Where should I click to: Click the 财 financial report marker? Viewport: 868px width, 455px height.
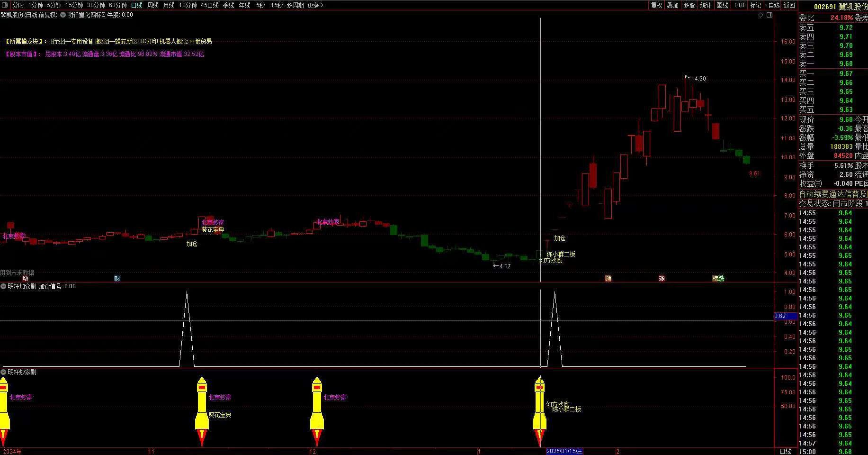point(117,279)
